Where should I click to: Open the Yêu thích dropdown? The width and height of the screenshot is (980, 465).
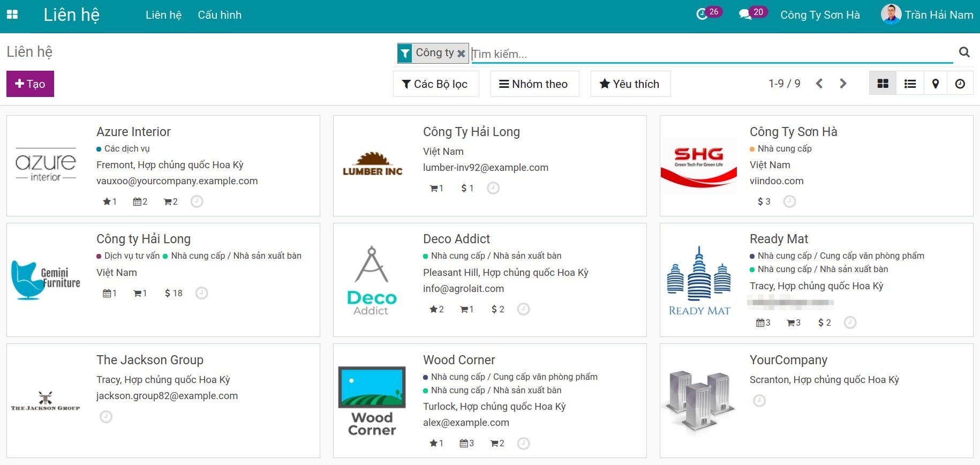coord(630,84)
